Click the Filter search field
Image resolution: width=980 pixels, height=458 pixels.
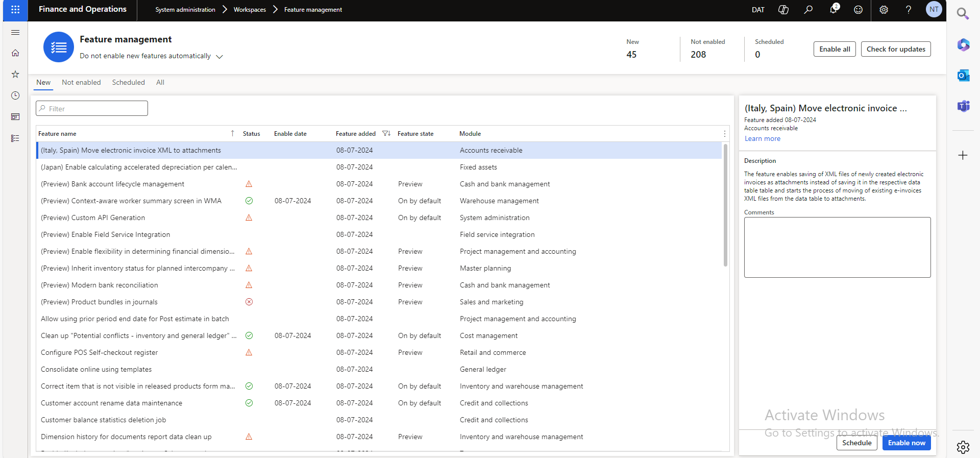[92, 108]
